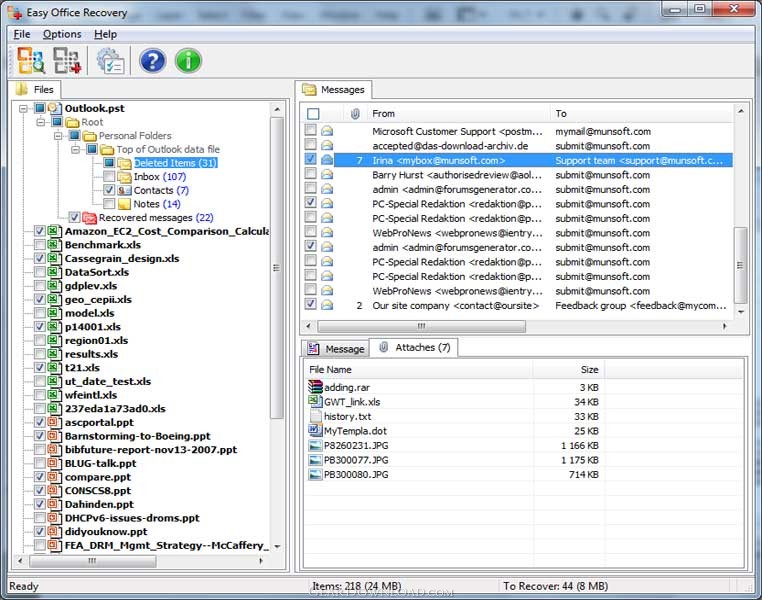This screenshot has height=600, width=762.
Task: Click the message list horizontal scrollbar thumb
Action: 421,326
